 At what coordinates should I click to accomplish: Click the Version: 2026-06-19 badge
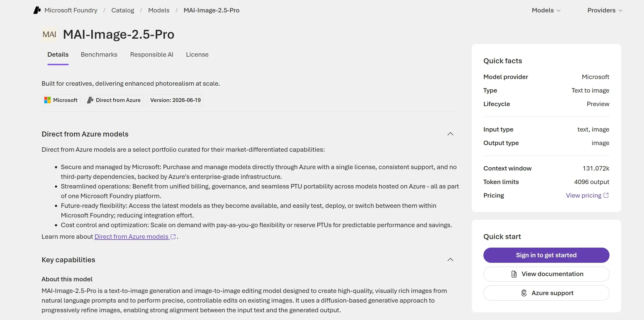click(175, 100)
